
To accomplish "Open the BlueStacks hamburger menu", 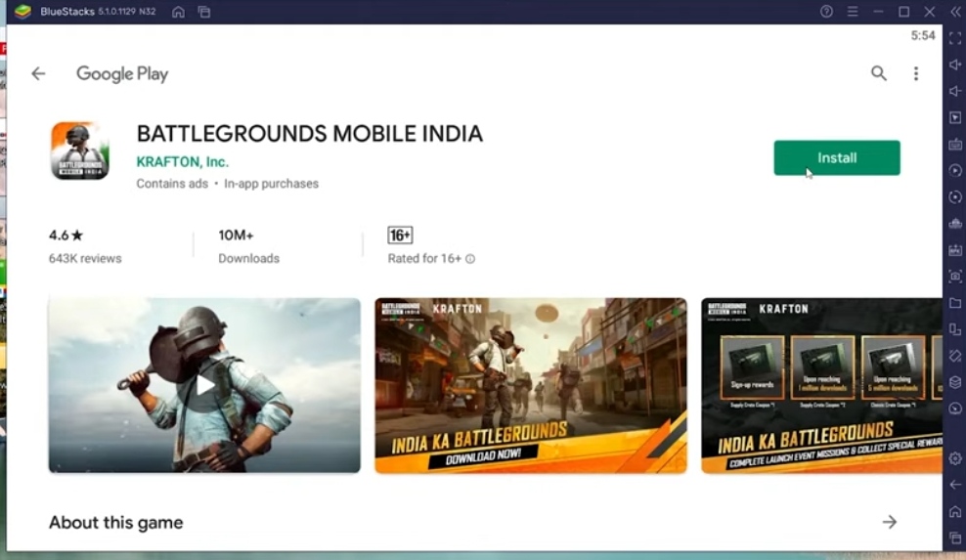I will click(853, 12).
